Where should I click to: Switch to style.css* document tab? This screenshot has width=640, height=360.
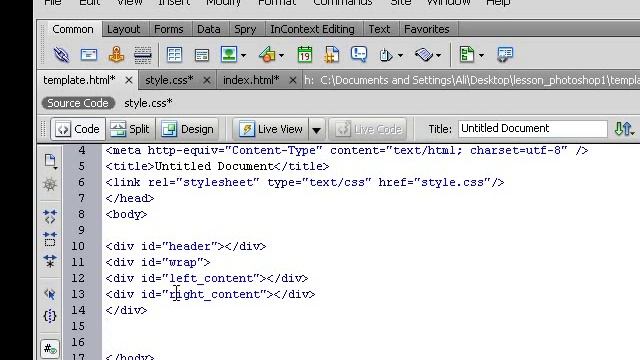click(x=169, y=80)
